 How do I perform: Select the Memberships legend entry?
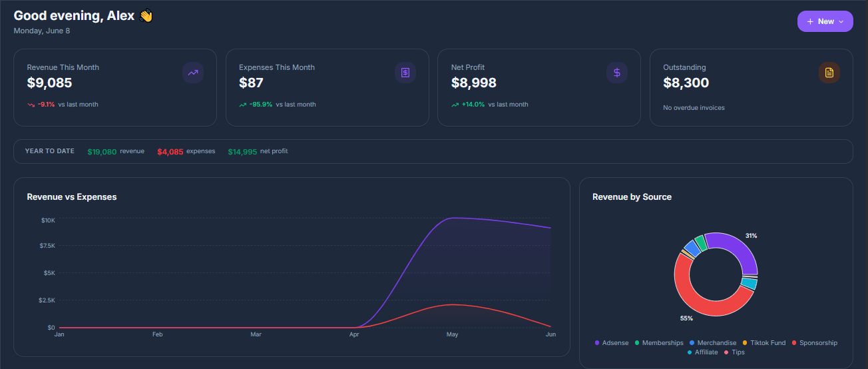pyautogui.click(x=659, y=343)
